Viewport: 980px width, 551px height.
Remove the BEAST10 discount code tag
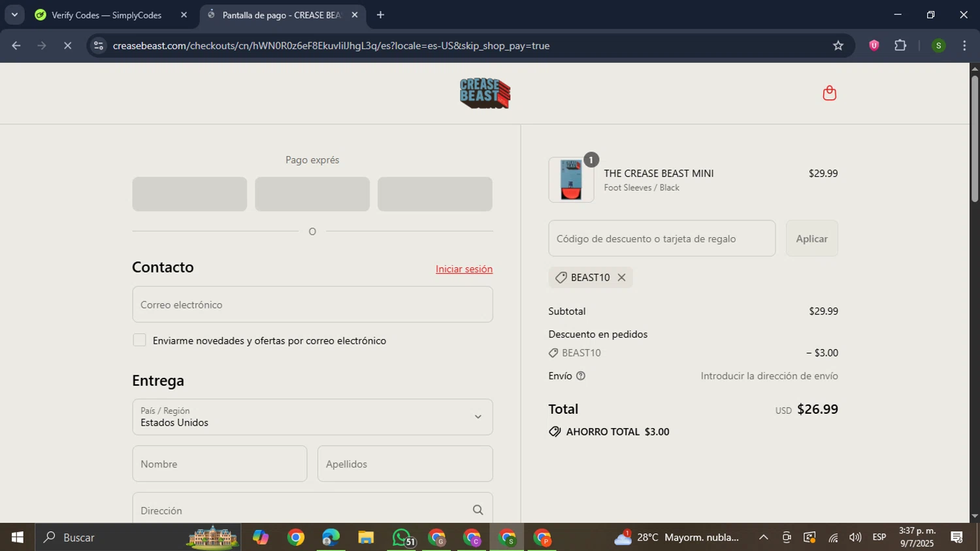(621, 277)
